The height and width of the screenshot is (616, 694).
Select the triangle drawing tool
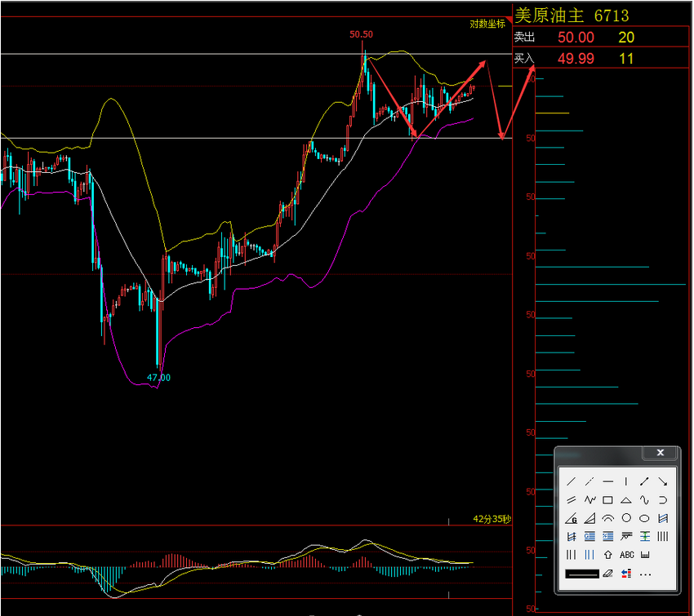626,500
